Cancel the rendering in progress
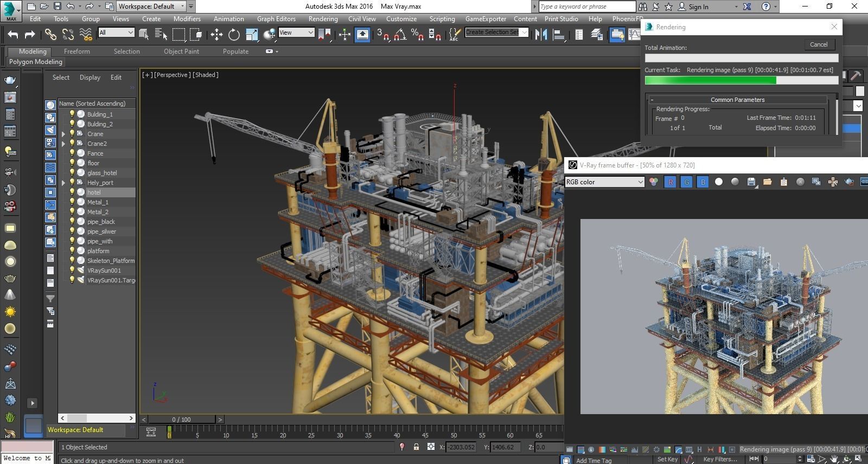The height and width of the screenshot is (464, 868). point(819,44)
